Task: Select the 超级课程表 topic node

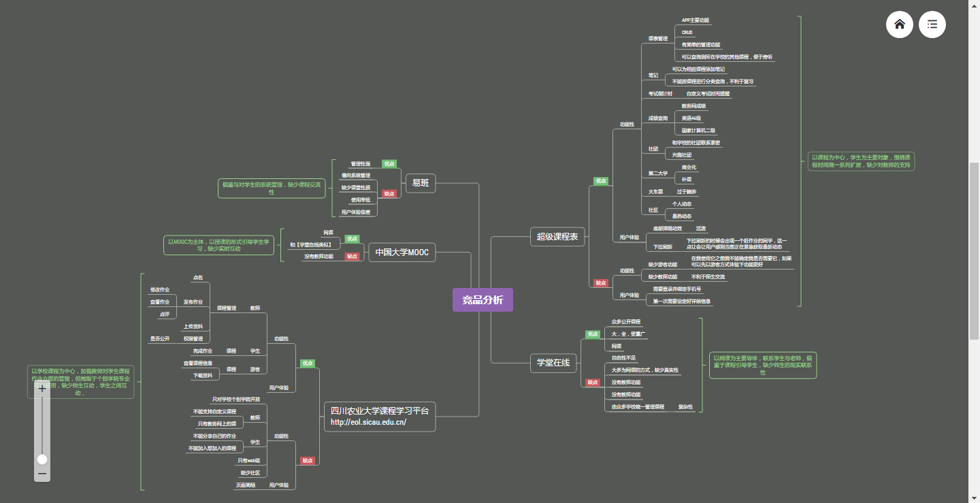Action: (x=557, y=237)
